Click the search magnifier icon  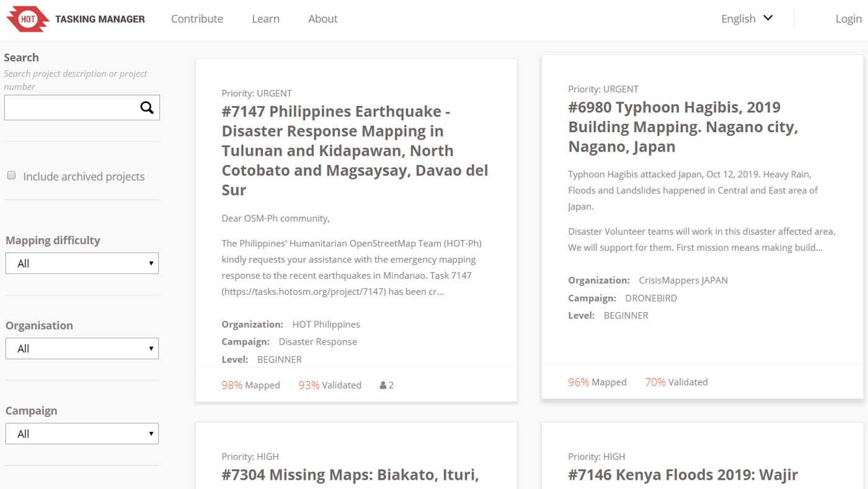click(146, 107)
